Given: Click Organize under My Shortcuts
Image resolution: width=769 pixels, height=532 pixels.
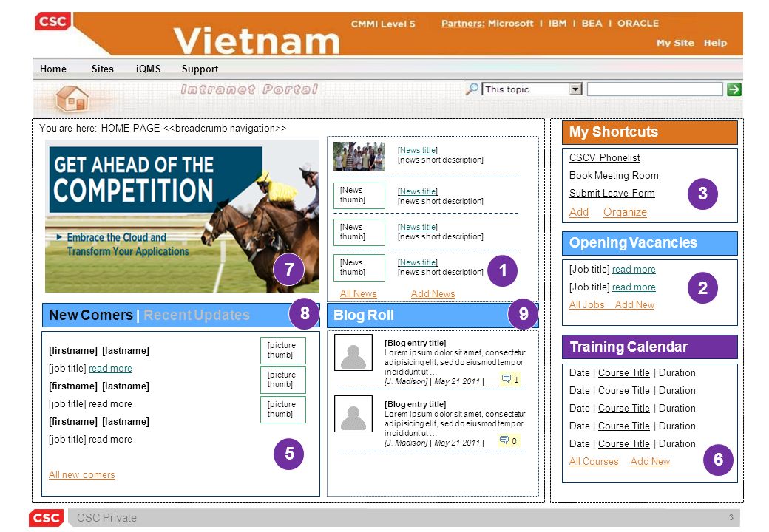Looking at the screenshot, I should pos(625,212).
